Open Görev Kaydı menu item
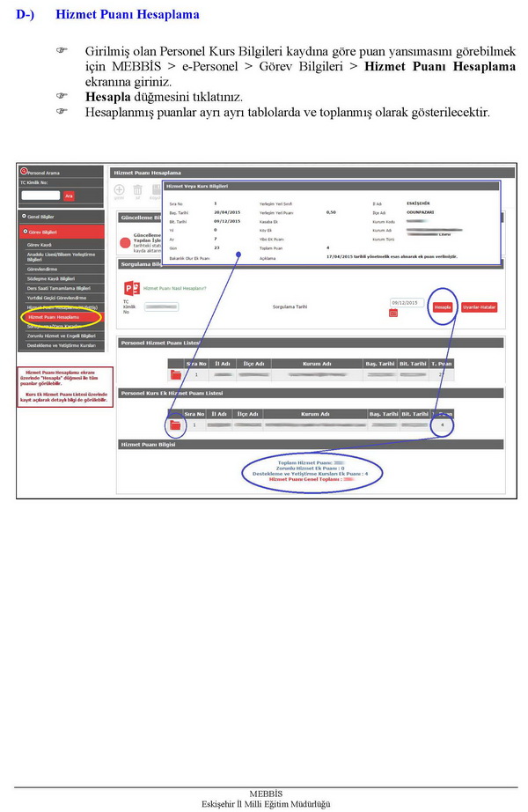528x812 pixels. click(40, 244)
